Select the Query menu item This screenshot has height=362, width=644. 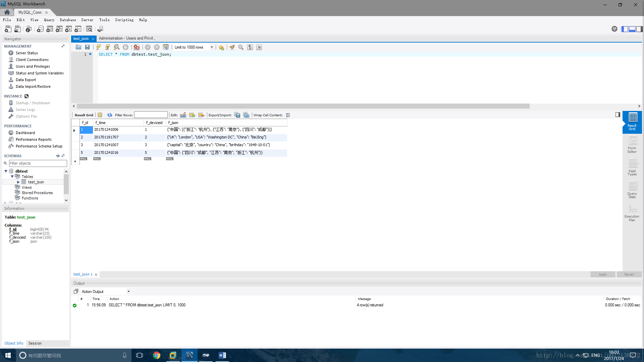point(49,20)
